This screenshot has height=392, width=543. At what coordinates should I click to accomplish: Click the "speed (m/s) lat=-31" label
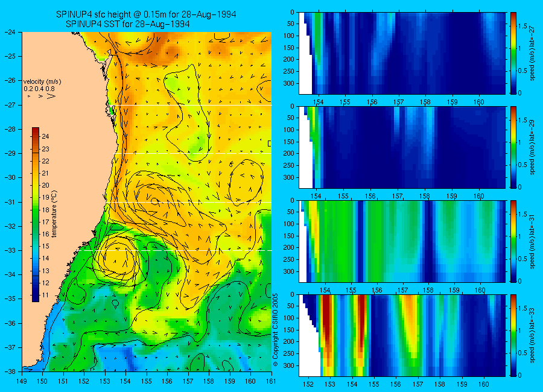(532, 241)
